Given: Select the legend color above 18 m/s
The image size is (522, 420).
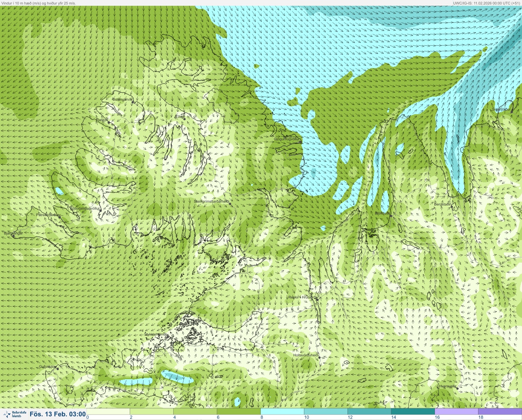Looking at the screenshot, I should click(500, 411).
